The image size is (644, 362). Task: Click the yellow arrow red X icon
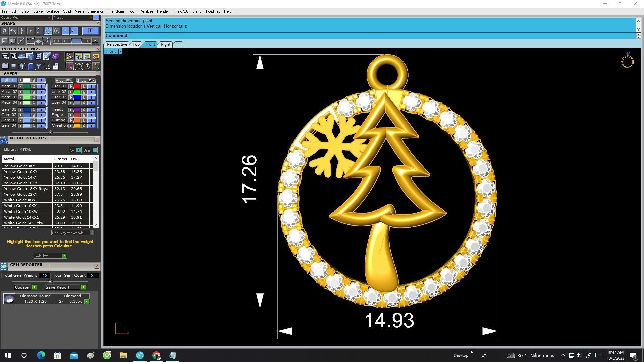click(96, 56)
